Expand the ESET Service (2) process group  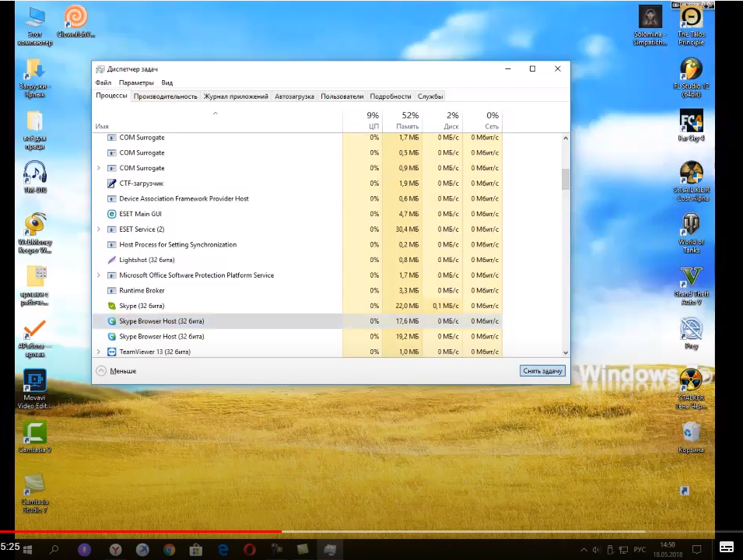click(99, 229)
